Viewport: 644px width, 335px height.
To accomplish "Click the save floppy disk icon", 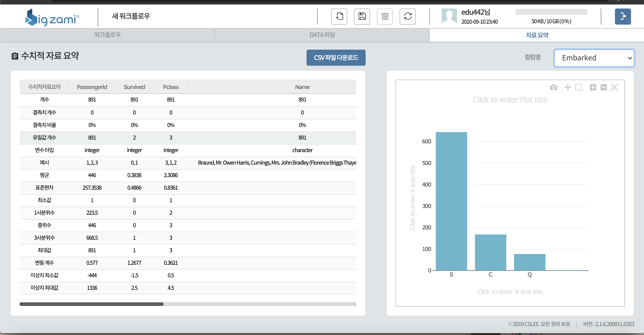I will click(362, 17).
